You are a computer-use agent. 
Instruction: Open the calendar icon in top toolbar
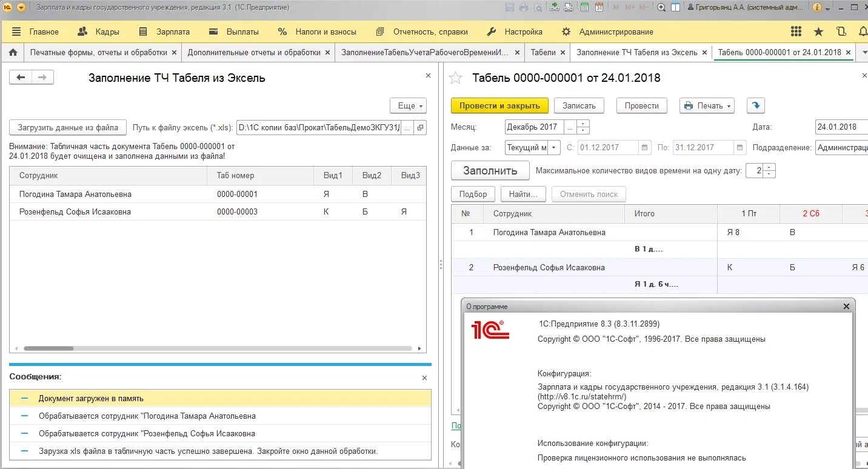coord(599,7)
